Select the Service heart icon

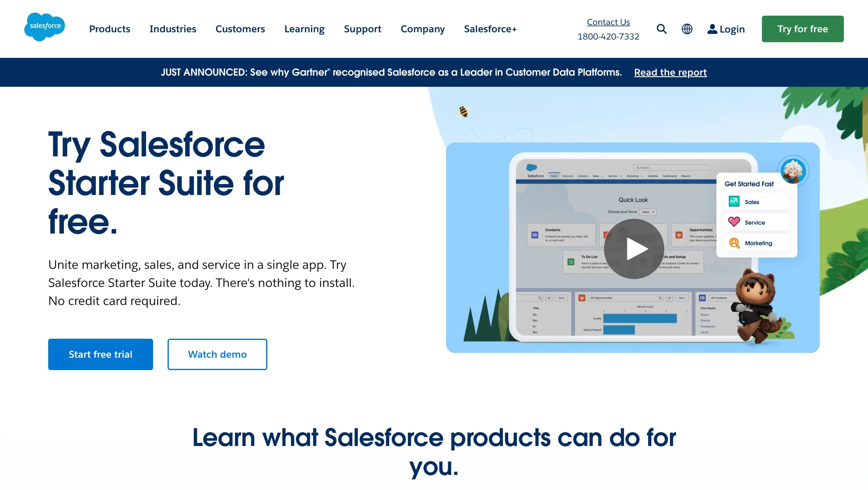click(x=734, y=222)
